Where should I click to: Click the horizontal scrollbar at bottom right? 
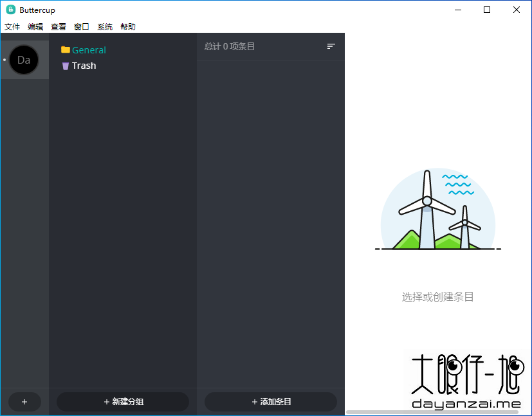(432, 412)
